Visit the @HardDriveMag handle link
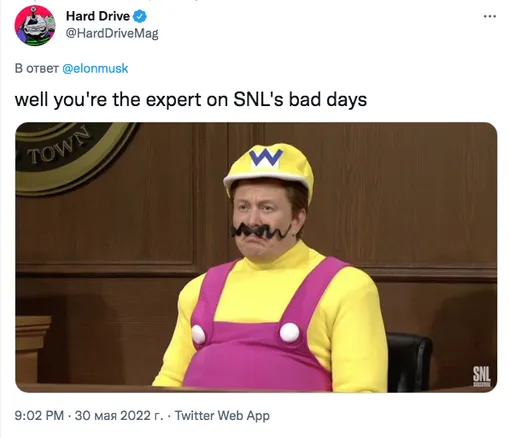The image size is (510, 438). (x=112, y=33)
